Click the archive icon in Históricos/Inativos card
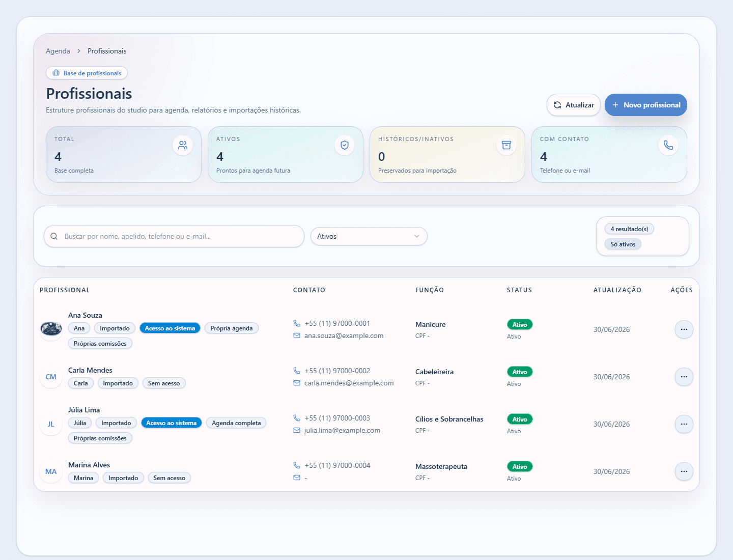Image resolution: width=733 pixels, height=560 pixels. tap(506, 145)
